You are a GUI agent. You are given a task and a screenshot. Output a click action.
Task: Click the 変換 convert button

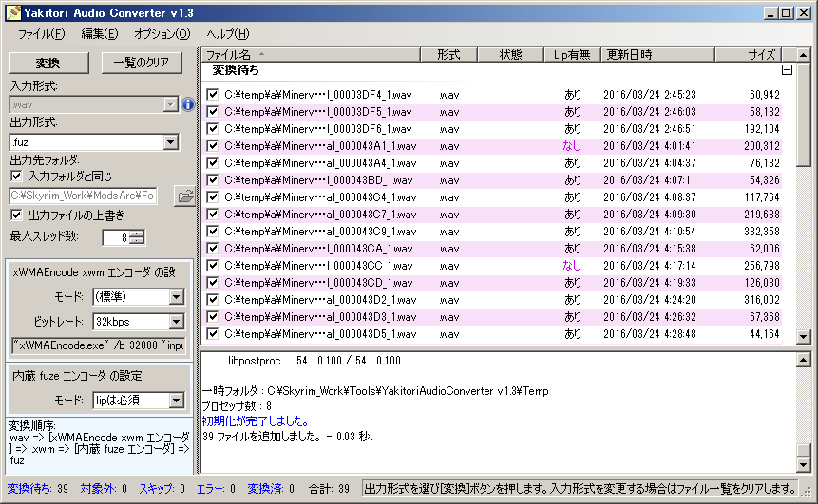coord(48,63)
